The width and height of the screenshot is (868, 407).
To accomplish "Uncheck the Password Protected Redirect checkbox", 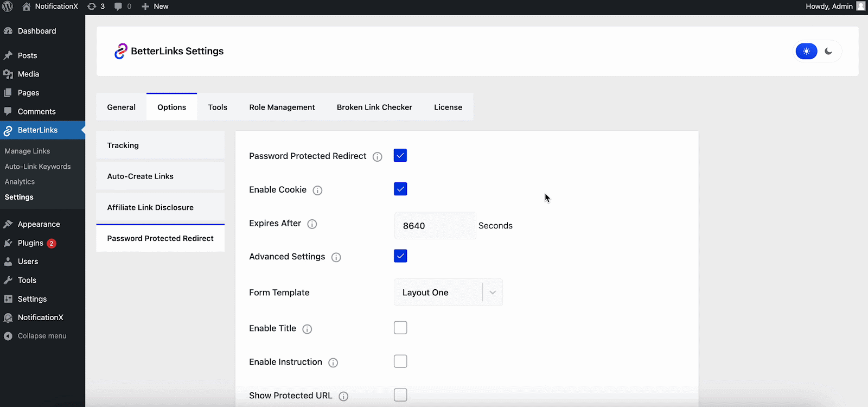I will pyautogui.click(x=400, y=156).
